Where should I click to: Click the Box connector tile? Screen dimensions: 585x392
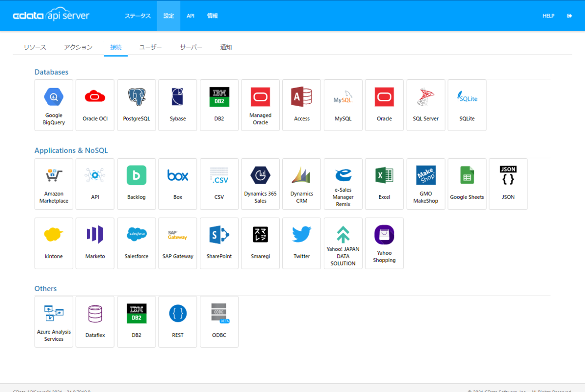pos(178,184)
